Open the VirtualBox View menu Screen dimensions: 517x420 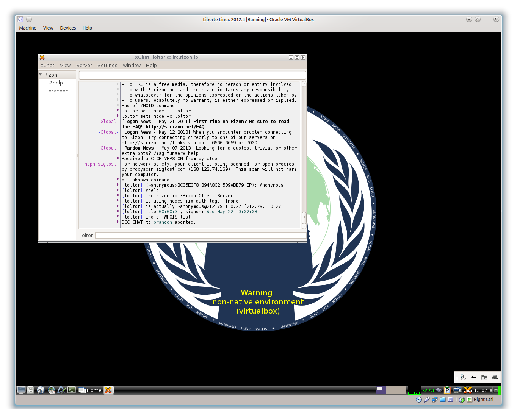[48, 28]
